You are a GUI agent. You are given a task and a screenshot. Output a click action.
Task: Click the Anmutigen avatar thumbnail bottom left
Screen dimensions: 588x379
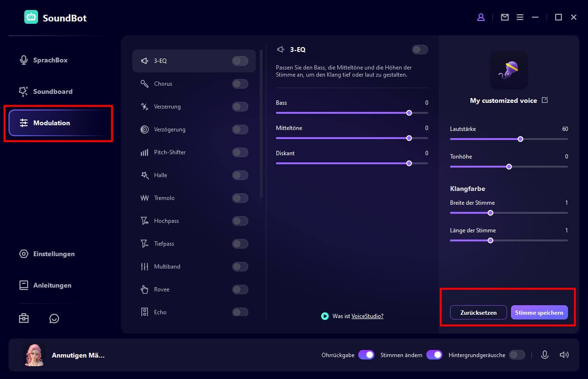point(34,355)
